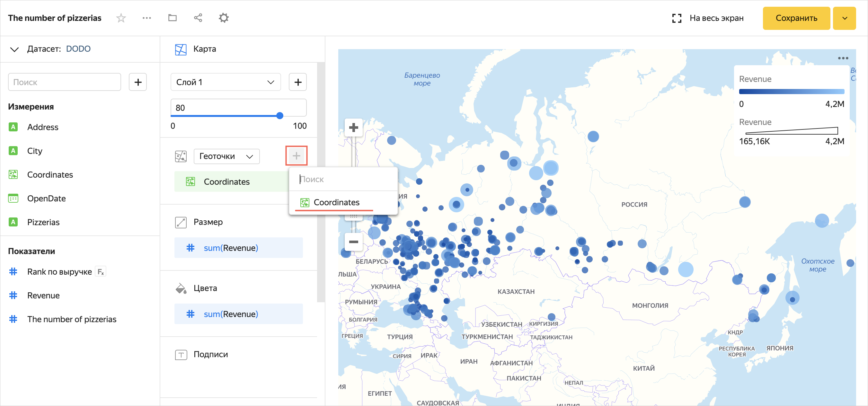The height and width of the screenshot is (406, 868).
Task: Click the dataset field search box
Action: 64,82
